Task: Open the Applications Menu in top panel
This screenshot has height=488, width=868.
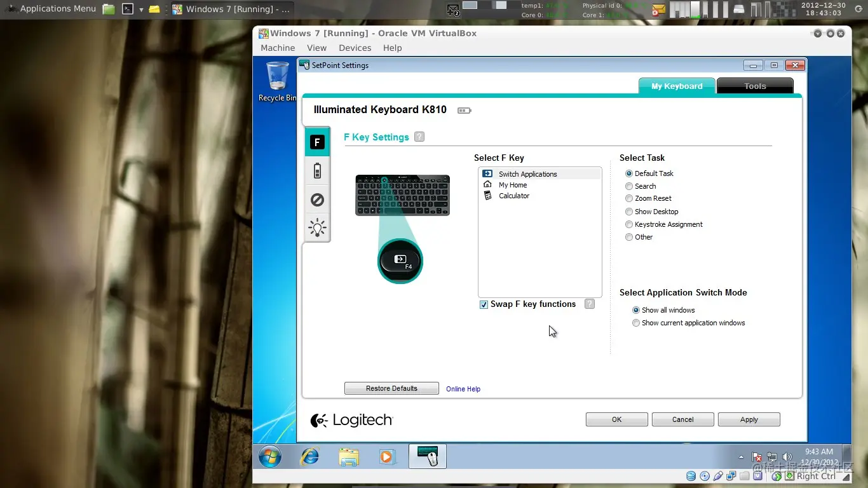Action: click(51, 9)
